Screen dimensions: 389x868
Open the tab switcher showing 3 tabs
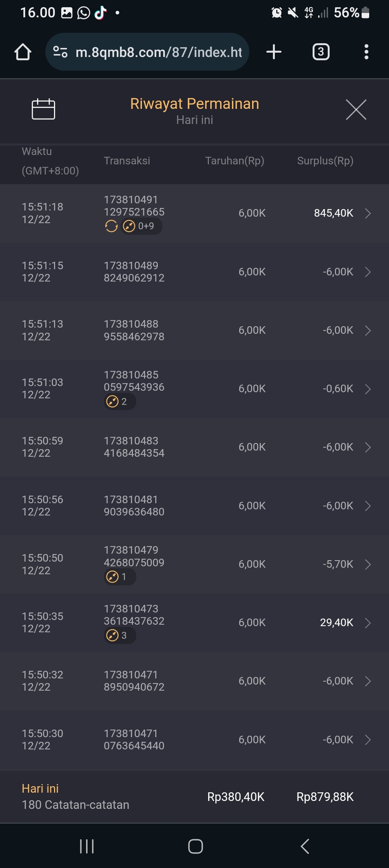[x=321, y=52]
